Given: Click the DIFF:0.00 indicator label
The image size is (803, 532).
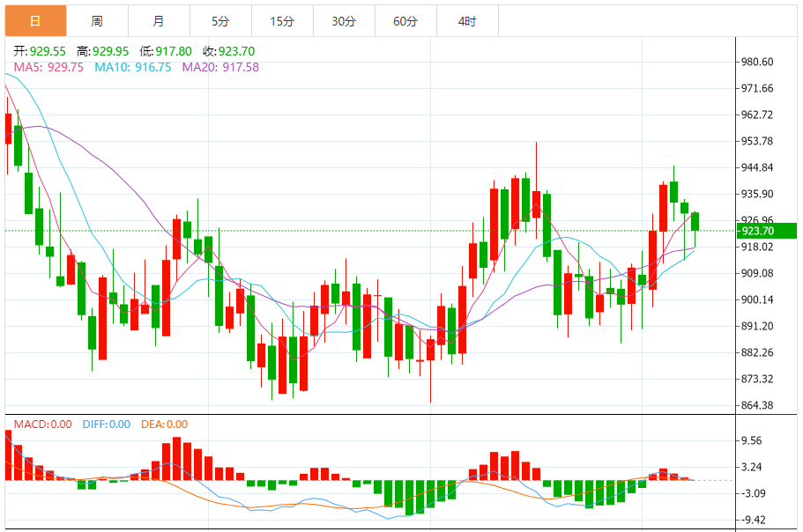Looking at the screenshot, I should (x=107, y=424).
